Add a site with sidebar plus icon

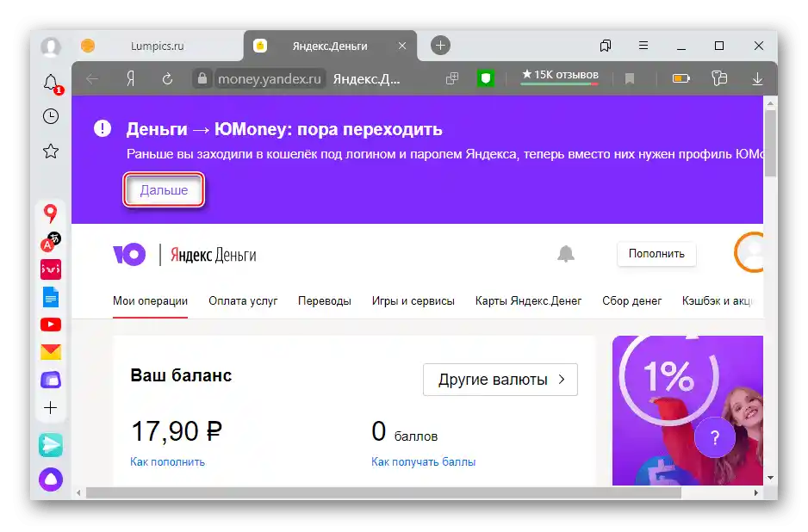(51, 408)
